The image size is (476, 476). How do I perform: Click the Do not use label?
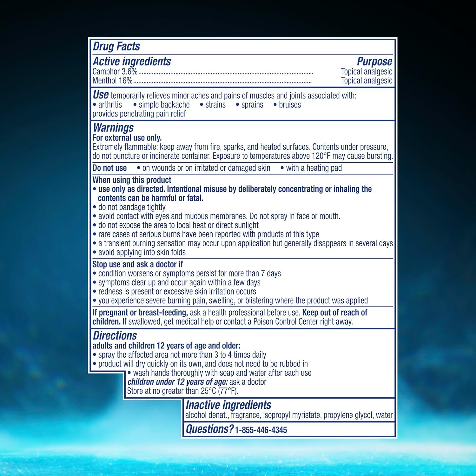pyautogui.click(x=109, y=168)
